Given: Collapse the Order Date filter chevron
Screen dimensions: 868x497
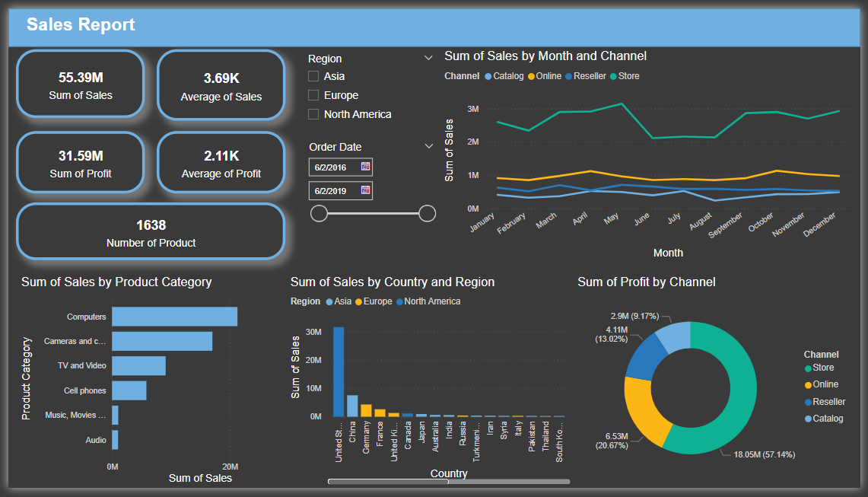Looking at the screenshot, I should pyautogui.click(x=428, y=145).
